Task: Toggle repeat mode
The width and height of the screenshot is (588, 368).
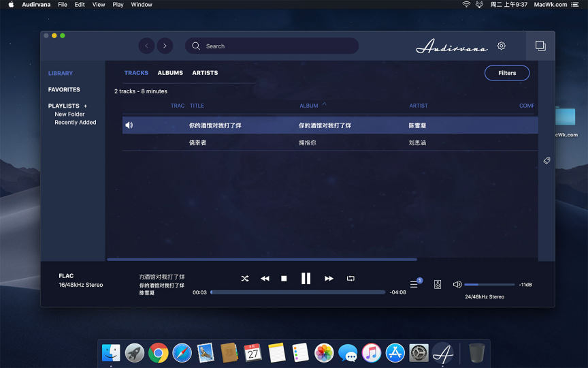Action: (x=350, y=278)
